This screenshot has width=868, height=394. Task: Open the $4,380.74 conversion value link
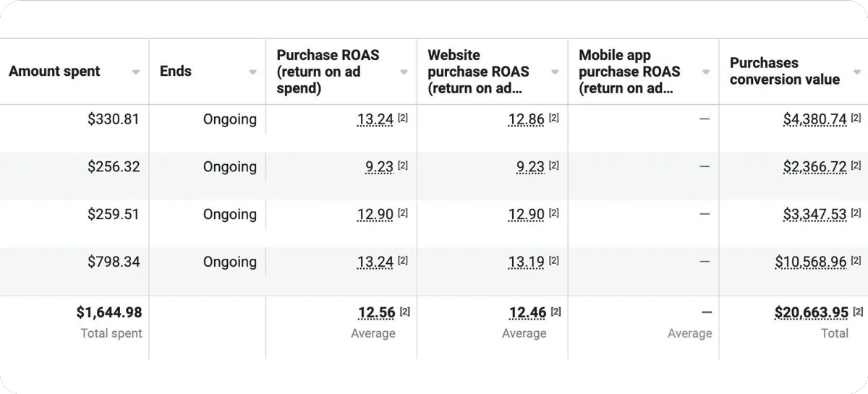pos(814,119)
